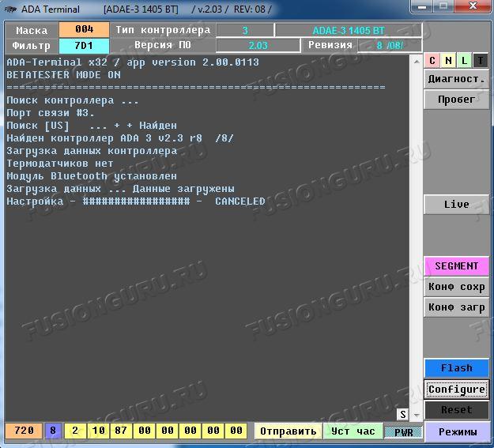The width and height of the screenshot is (494, 448).
Task: Toggle the PWR power button
Action: (404, 432)
